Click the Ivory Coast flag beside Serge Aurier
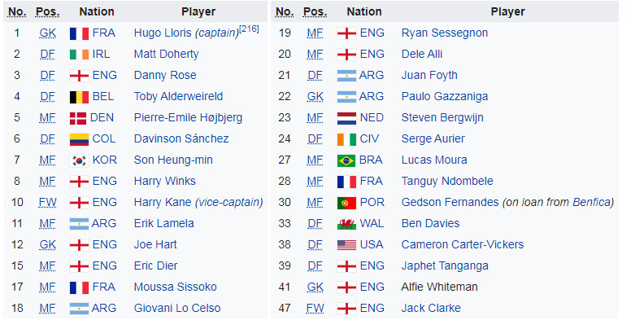Image resolution: width=644 pixels, height=329 pixels. (x=346, y=139)
